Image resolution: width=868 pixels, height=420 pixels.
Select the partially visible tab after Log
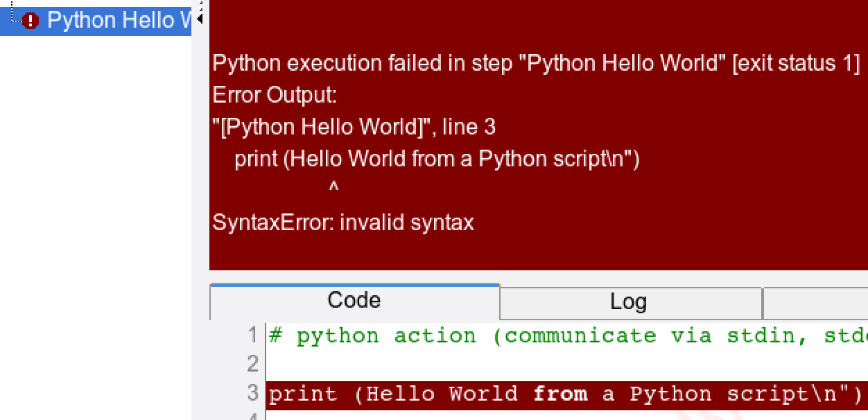(815, 302)
